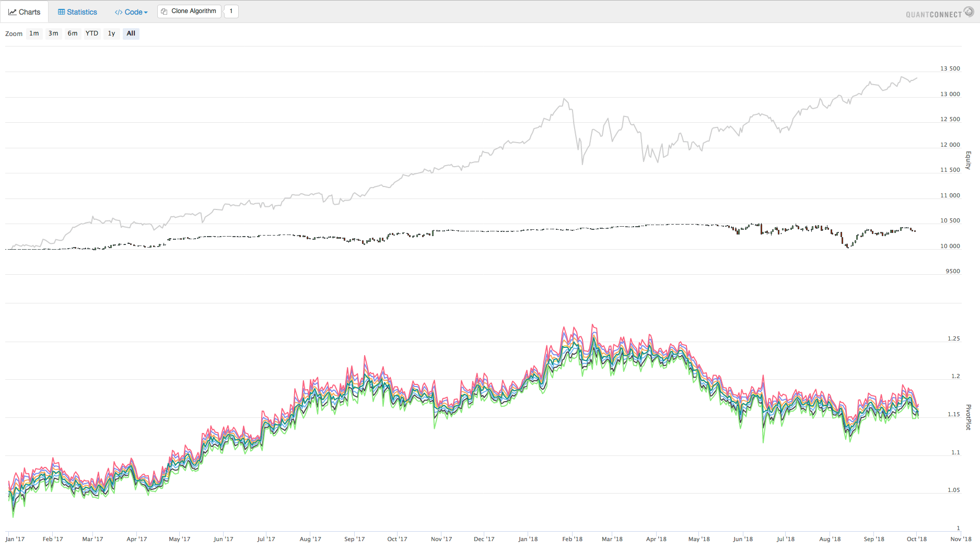Set chart zoom to 6m

pyautogui.click(x=73, y=33)
